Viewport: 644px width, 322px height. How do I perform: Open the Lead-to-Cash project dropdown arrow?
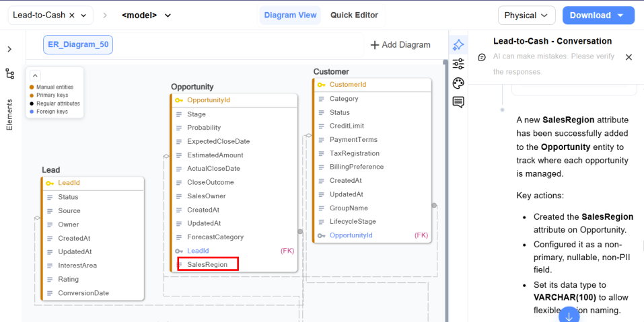click(x=84, y=15)
